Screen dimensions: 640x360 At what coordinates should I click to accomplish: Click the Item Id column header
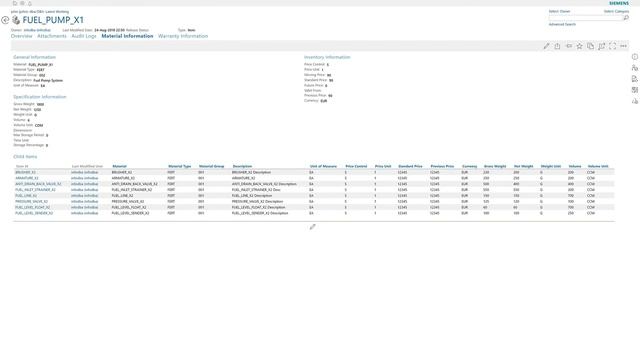[x=22, y=167]
